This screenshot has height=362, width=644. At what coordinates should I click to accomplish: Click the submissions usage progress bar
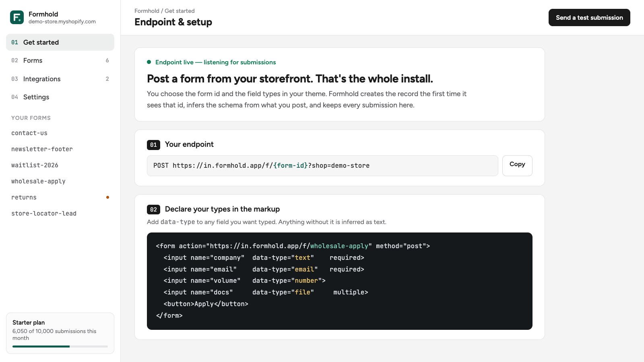60,346
